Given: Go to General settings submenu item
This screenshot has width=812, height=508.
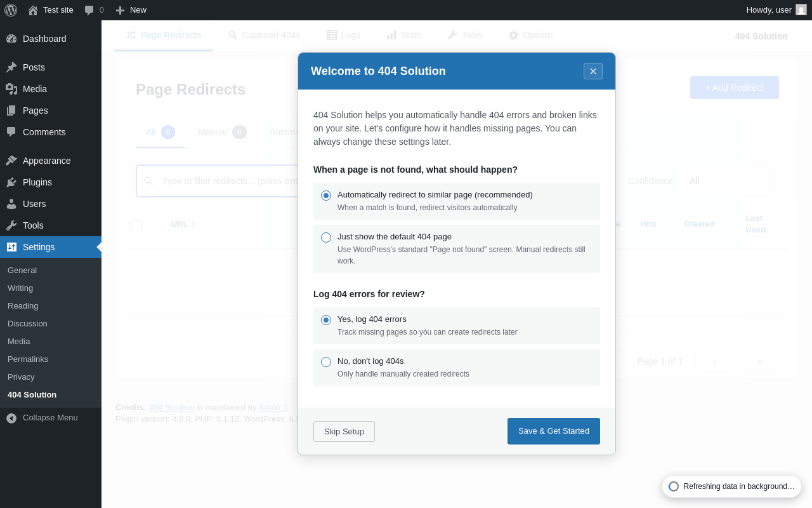Looking at the screenshot, I should [x=22, y=271].
